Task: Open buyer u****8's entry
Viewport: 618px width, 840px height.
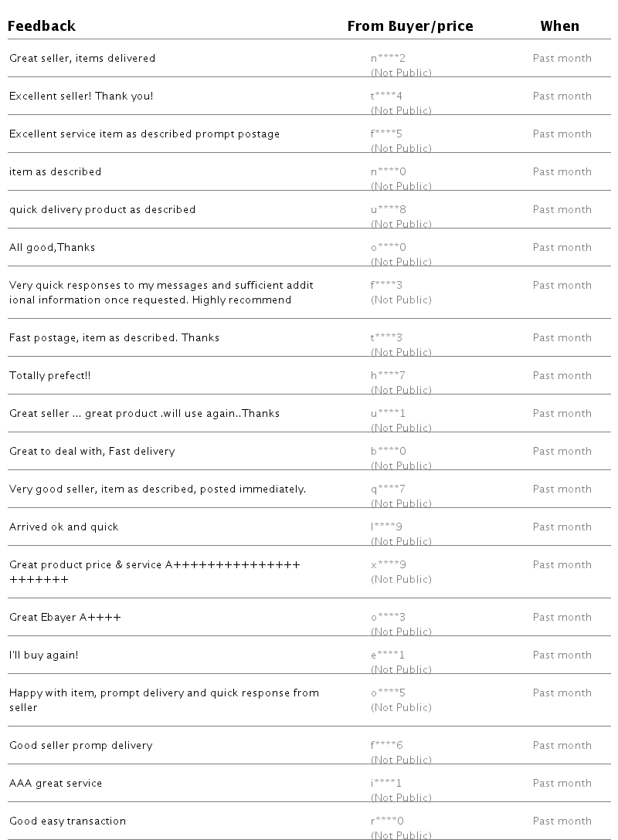Action: click(388, 209)
